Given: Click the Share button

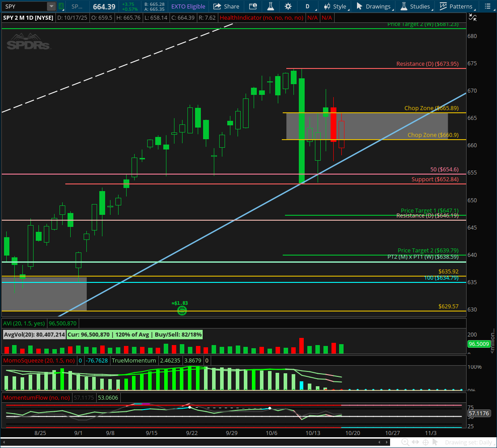Looking at the screenshot, I should click(226, 6).
